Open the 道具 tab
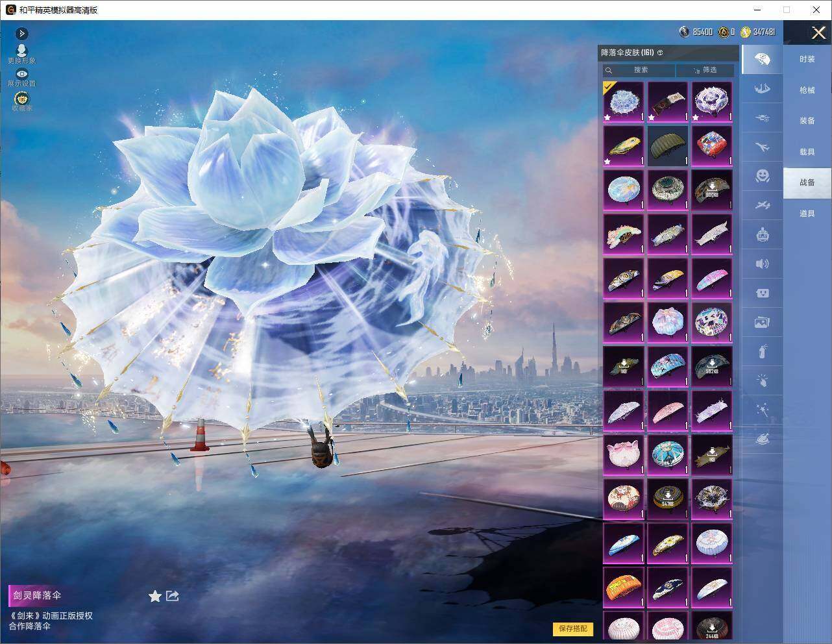The width and height of the screenshot is (832, 644). tap(807, 214)
